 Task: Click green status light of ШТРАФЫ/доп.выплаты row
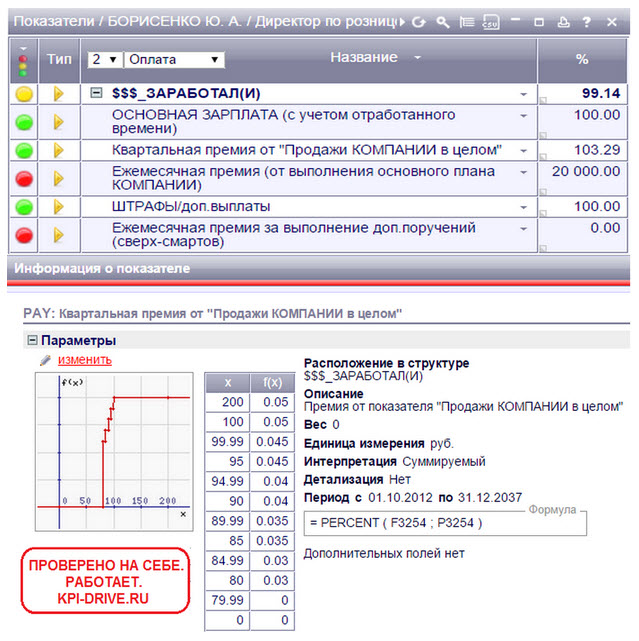point(24,207)
